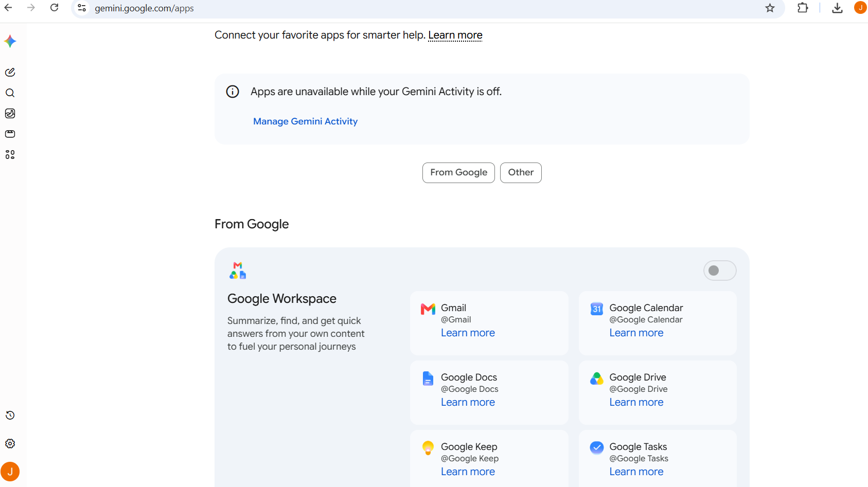
Task: Click the Gemini sparkle logo
Action: (10, 41)
